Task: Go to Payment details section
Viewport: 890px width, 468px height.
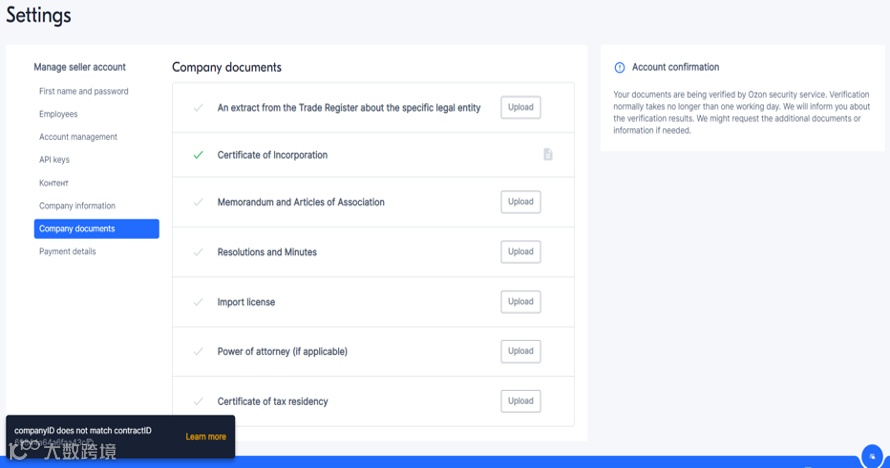Action: (68, 251)
